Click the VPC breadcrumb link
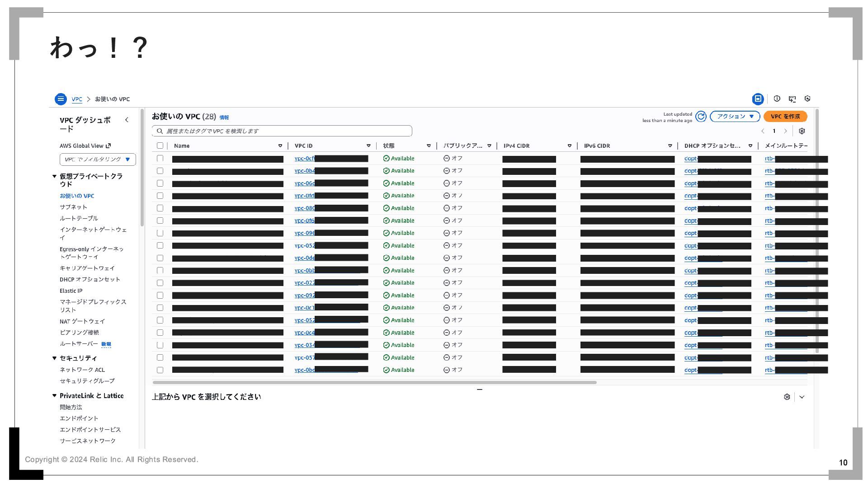This screenshot has width=868, height=488. coord(77,99)
